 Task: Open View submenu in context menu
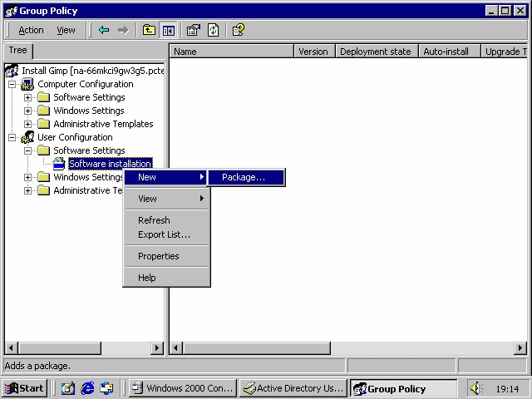(165, 199)
